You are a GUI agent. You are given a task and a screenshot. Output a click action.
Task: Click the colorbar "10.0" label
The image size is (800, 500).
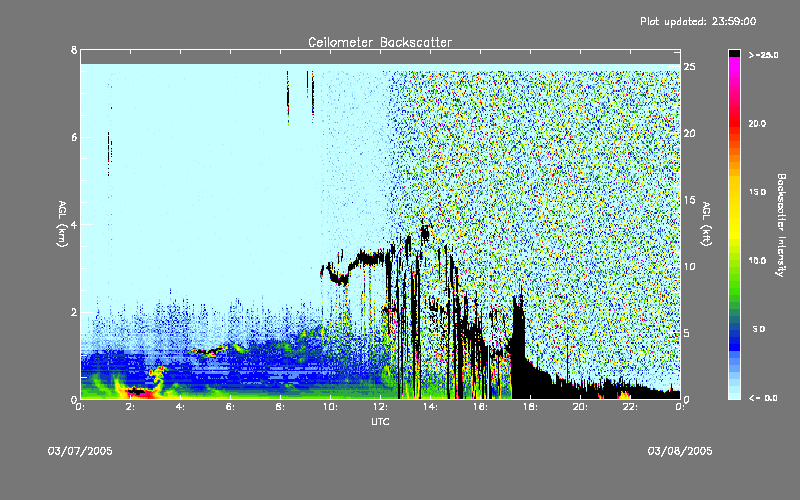pos(757,260)
